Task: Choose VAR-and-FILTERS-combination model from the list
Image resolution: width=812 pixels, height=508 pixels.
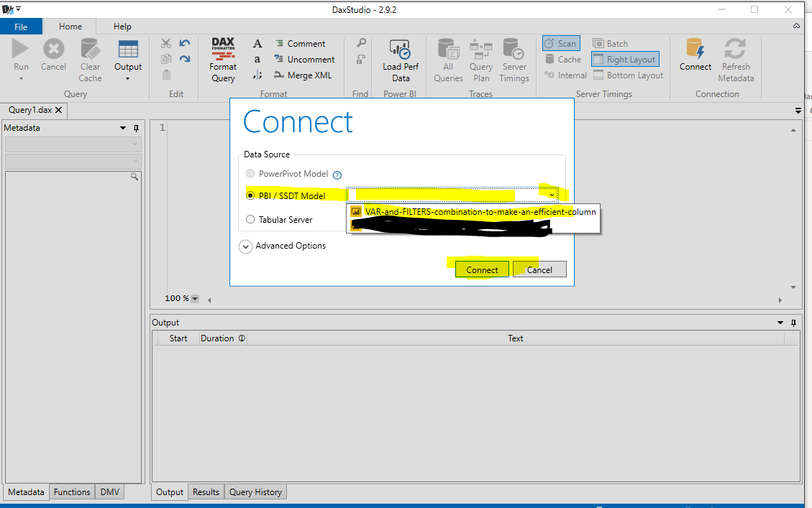Action: (x=473, y=211)
